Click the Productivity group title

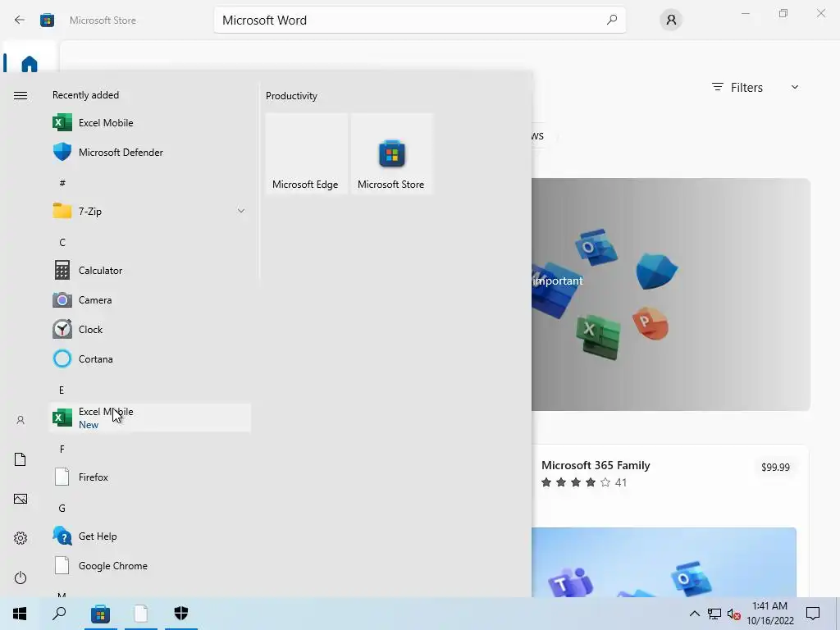tap(291, 96)
